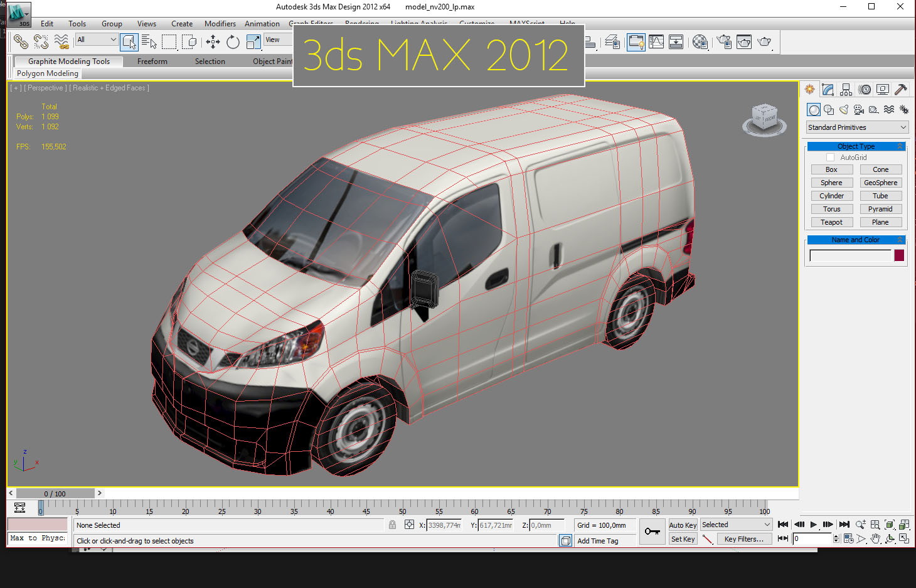Select the Shapes category button
The image size is (916, 588).
coord(829,110)
